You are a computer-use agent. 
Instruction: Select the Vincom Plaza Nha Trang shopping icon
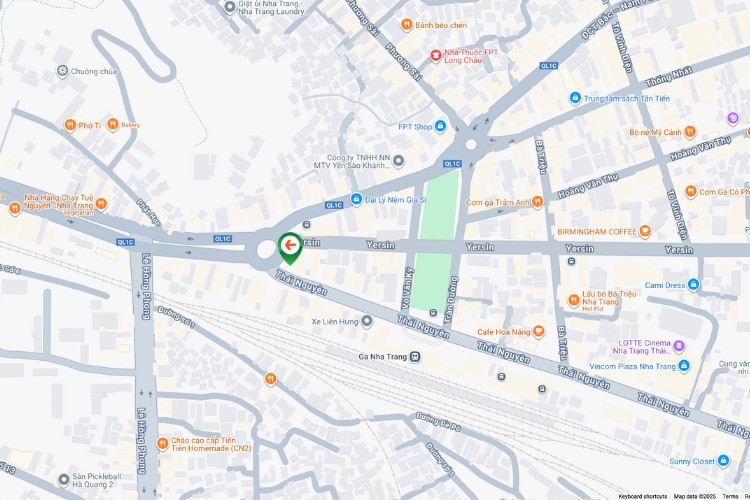point(684,366)
